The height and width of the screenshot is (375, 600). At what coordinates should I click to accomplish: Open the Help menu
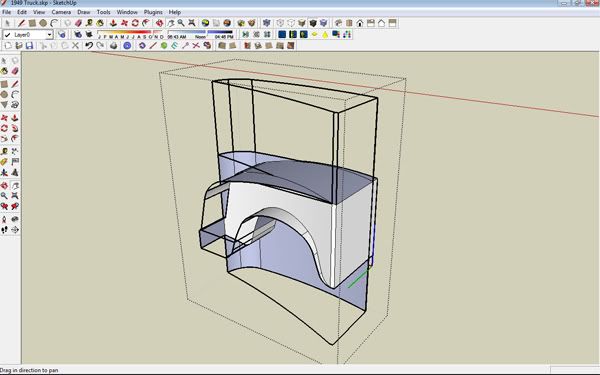174,12
